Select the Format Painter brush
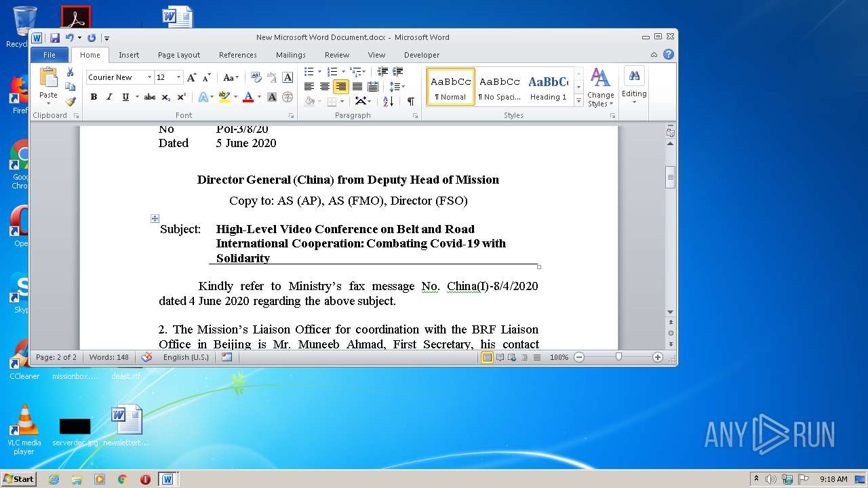The width and height of the screenshot is (868, 488). tap(70, 102)
